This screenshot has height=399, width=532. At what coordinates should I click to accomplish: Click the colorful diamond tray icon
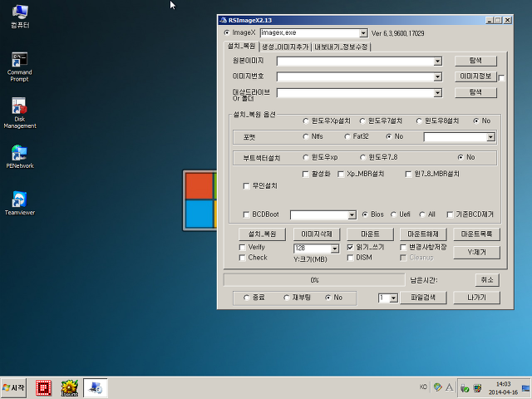click(x=438, y=387)
